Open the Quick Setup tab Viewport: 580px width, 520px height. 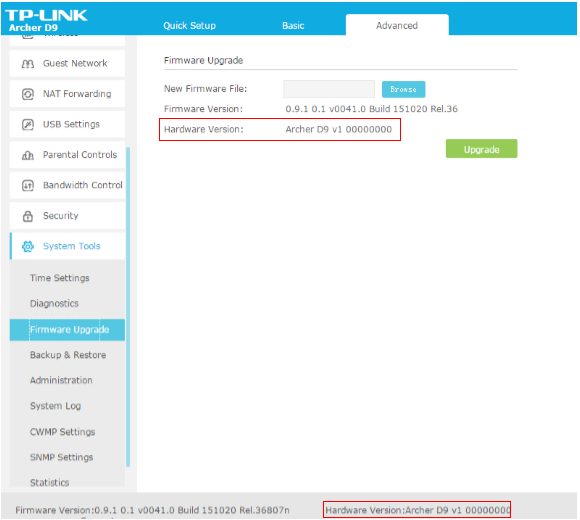(x=189, y=26)
